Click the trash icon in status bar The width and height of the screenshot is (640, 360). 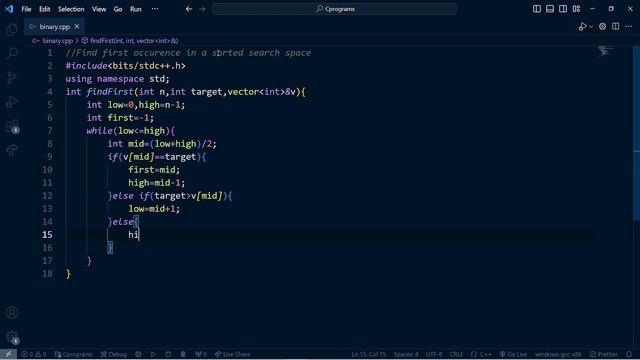point(183,354)
